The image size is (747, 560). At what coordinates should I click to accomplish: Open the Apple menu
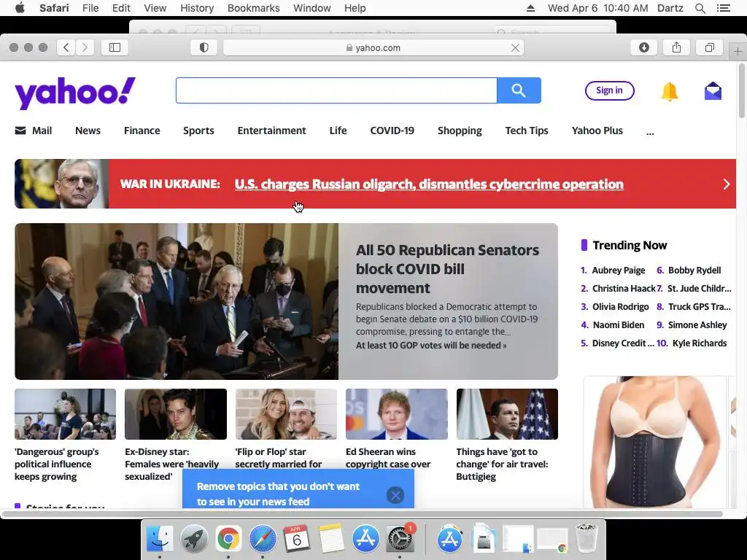click(20, 8)
